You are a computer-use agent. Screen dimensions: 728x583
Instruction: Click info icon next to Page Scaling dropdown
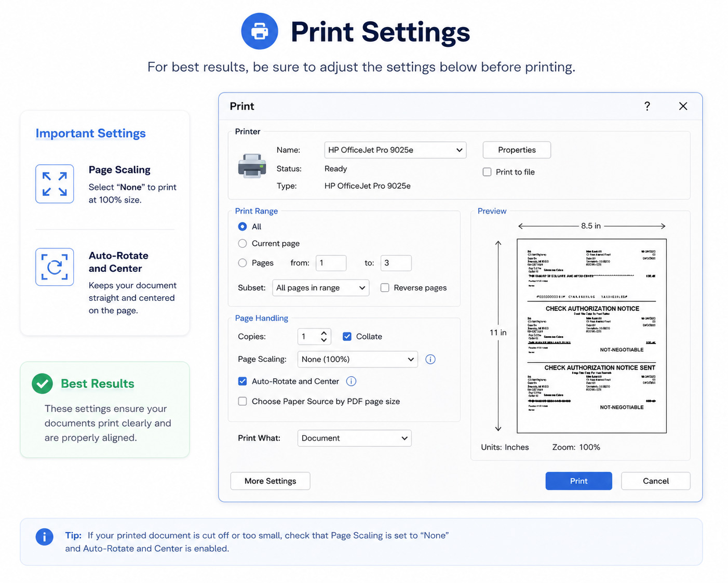pyautogui.click(x=430, y=359)
